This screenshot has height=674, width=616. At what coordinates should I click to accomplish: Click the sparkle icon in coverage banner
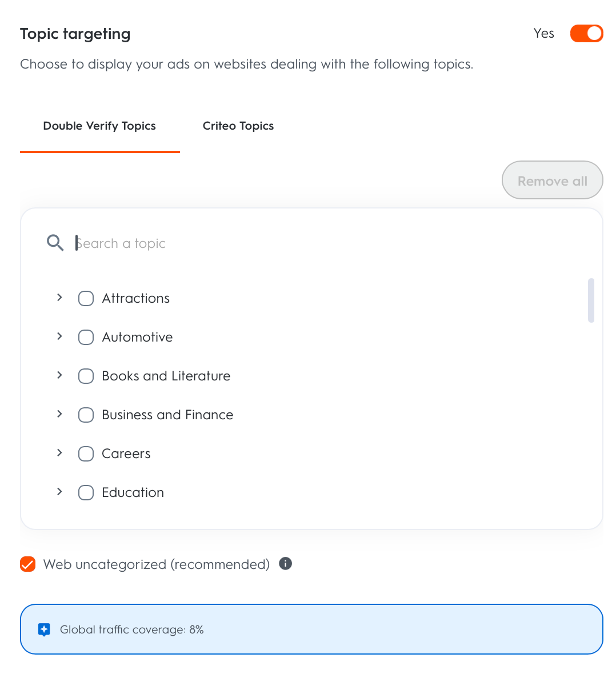pos(44,629)
